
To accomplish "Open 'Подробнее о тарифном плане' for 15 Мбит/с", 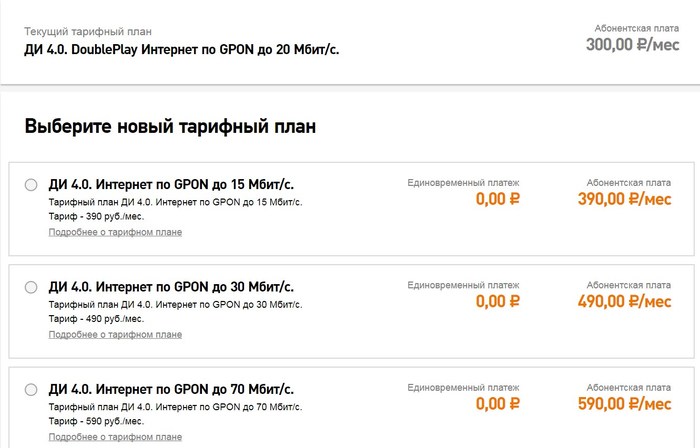I will coord(115,232).
